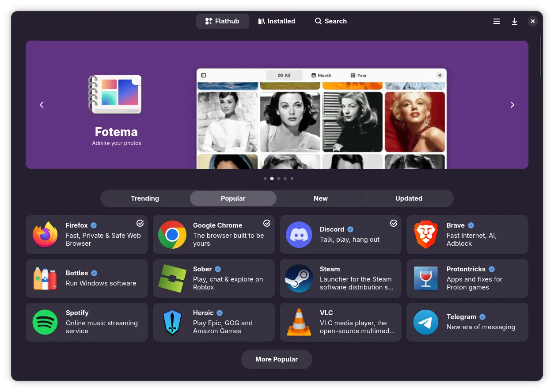Image resolution: width=554 pixels, height=392 pixels.
Task: Click the More Popular button
Action: (277, 359)
